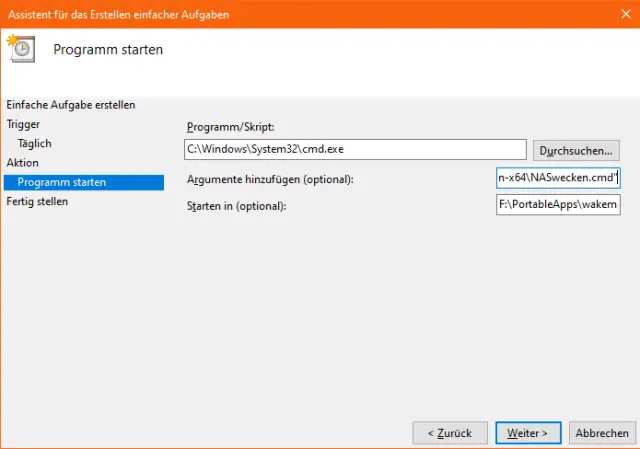Go back with the Zurück button

tap(450, 433)
